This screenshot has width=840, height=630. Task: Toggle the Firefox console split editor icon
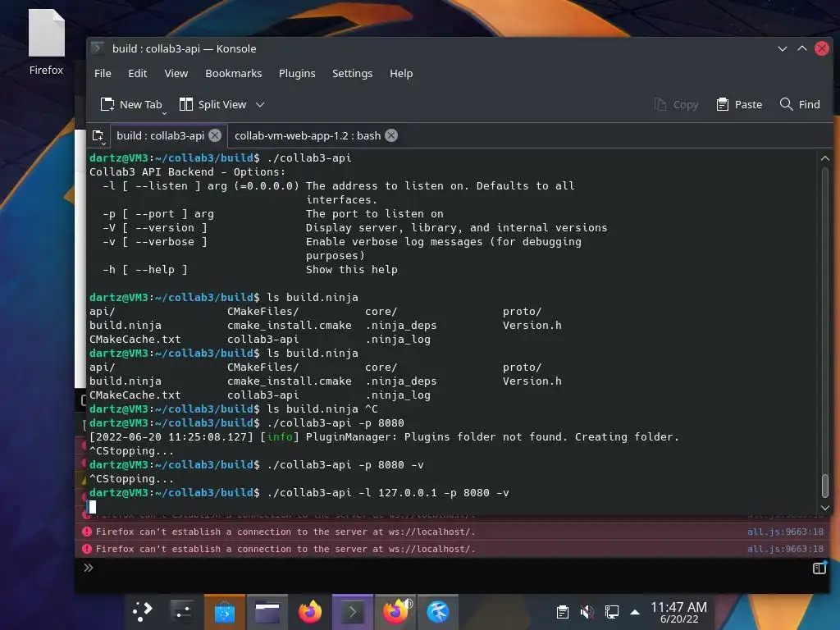click(x=819, y=568)
